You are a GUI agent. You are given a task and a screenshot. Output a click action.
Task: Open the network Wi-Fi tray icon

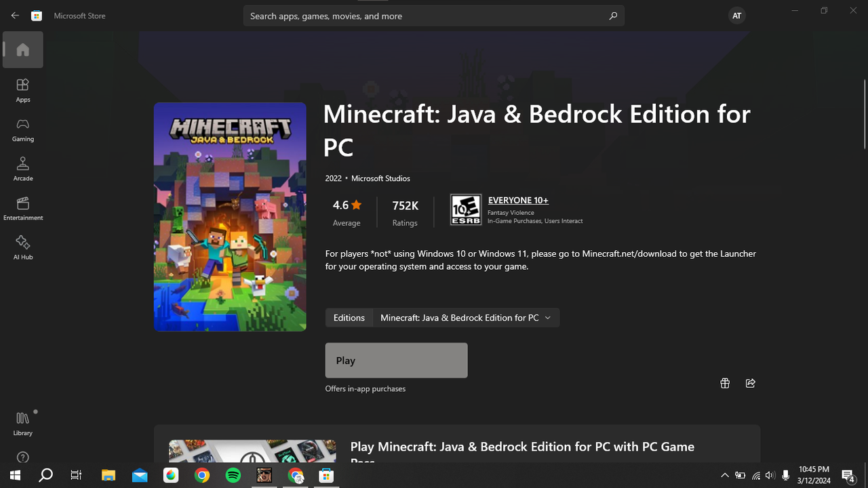pos(756,475)
